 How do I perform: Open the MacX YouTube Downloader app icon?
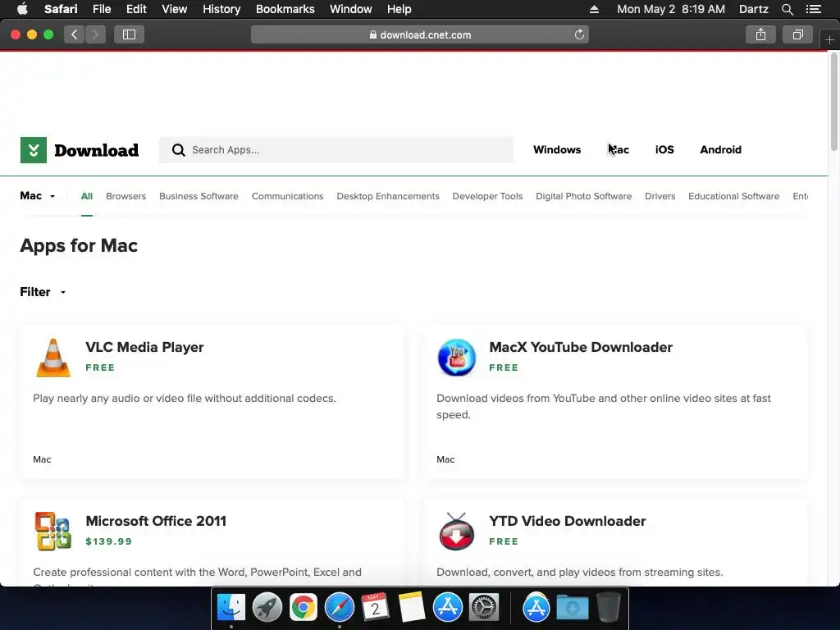[456, 358]
